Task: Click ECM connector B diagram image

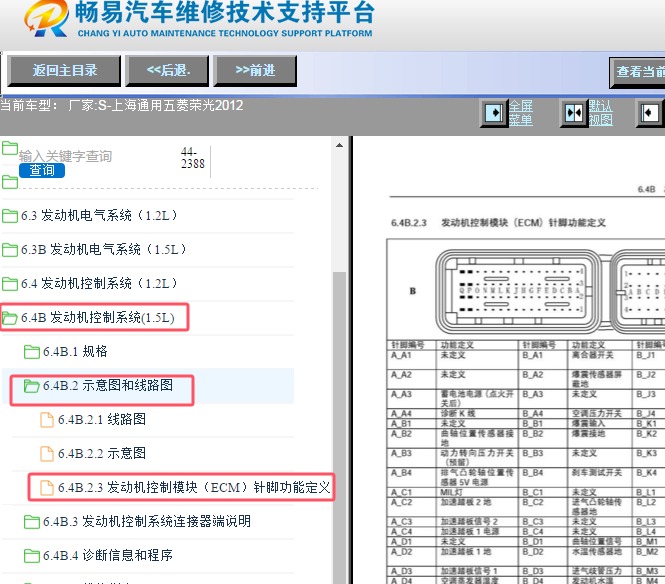Action: (519, 293)
